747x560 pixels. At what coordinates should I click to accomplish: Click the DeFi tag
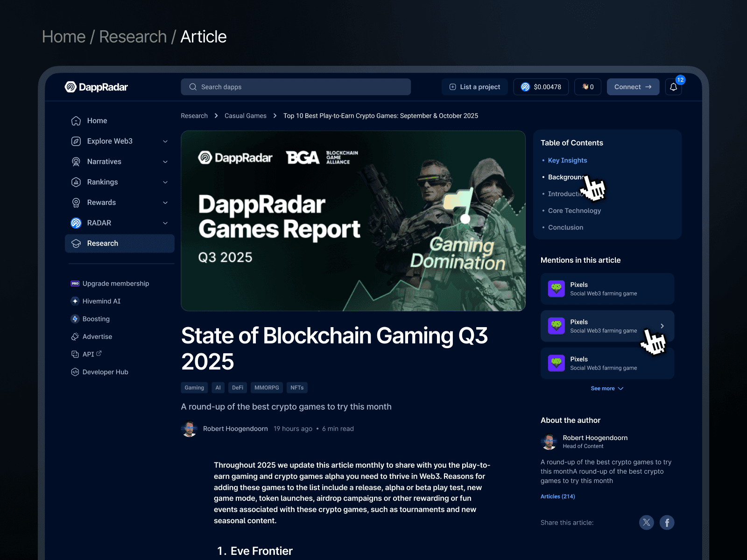[238, 388]
